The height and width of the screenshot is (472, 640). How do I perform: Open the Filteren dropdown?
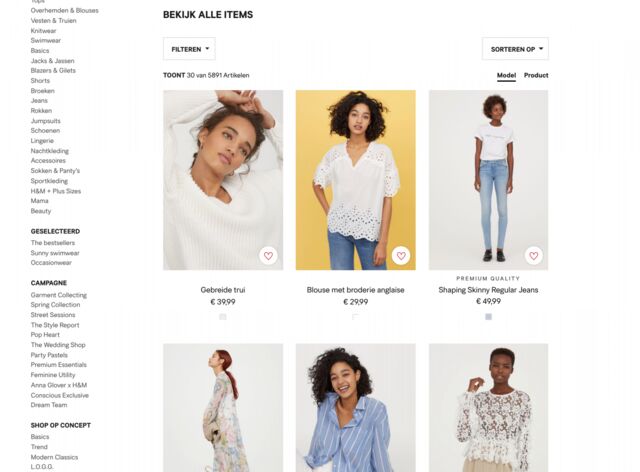(189, 49)
